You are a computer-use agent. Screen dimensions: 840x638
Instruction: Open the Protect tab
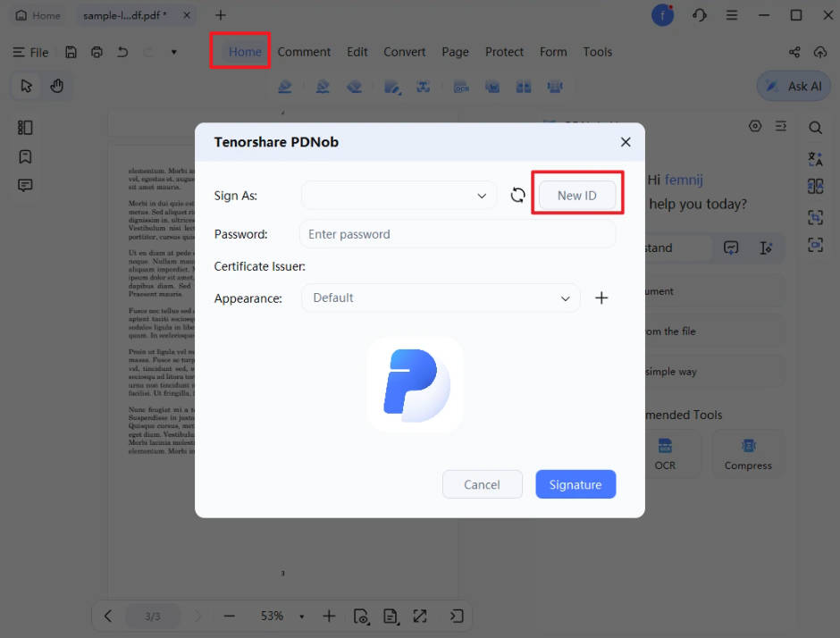click(504, 52)
